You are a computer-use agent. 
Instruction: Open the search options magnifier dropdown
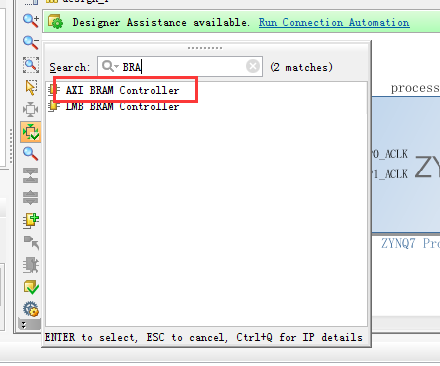(110, 66)
